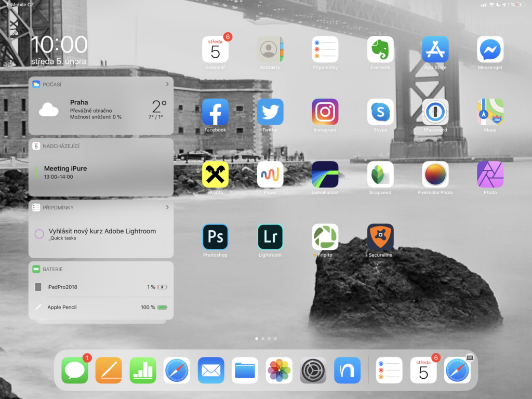Tap the battery status icon in status bar
This screenshot has width=532, height=399.
[x=521, y=5]
